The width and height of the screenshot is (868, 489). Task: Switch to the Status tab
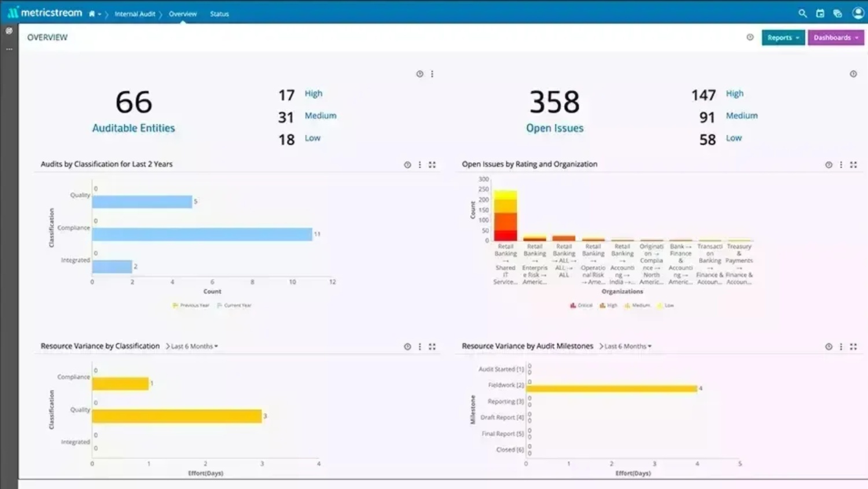pyautogui.click(x=219, y=13)
